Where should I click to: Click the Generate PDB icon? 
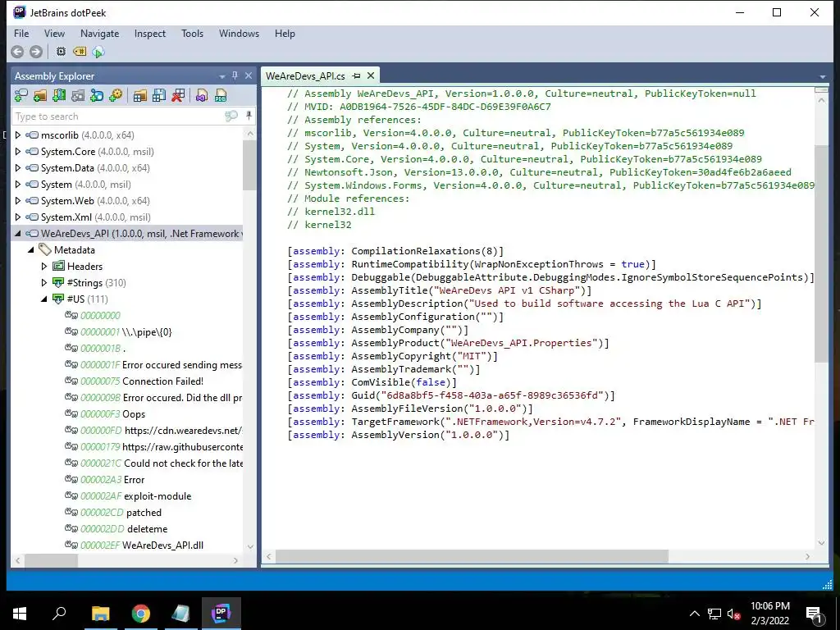220,96
